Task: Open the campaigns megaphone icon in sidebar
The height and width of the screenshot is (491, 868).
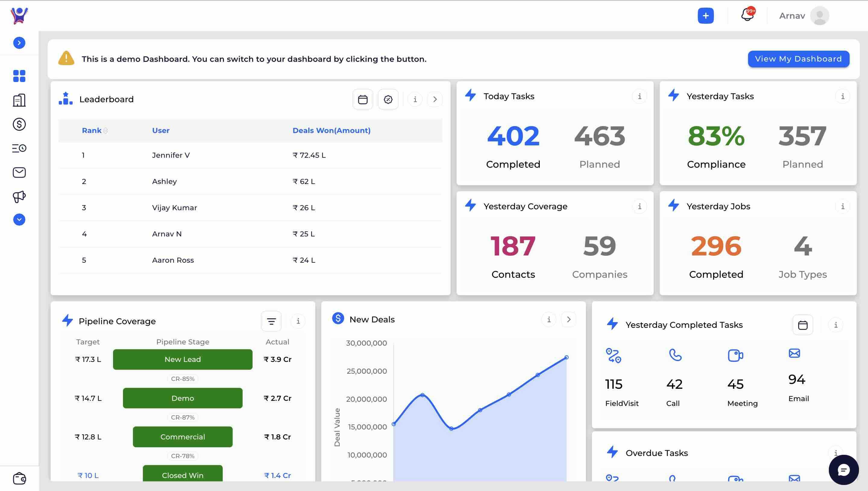Action: pyautogui.click(x=19, y=196)
